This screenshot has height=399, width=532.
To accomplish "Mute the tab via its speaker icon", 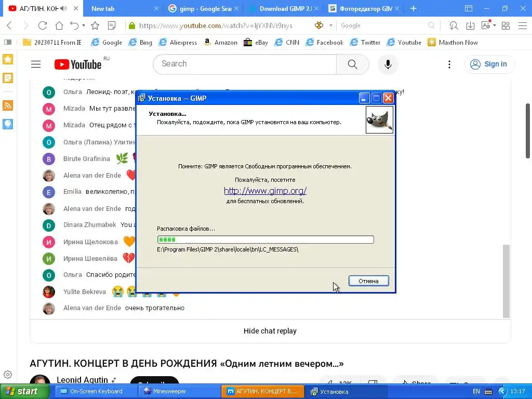I will 63,8.
